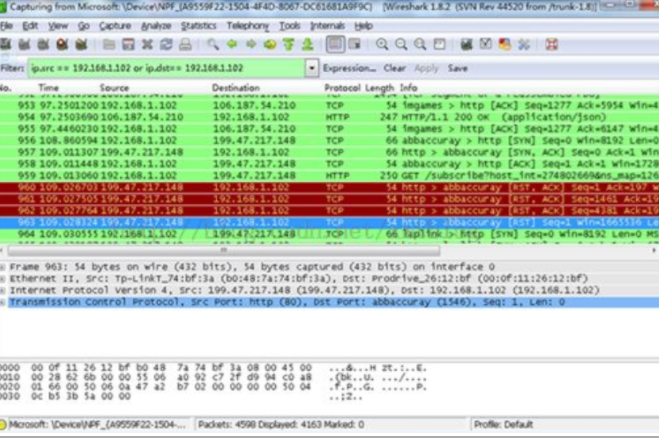
Task: Jump to the first packet icon
Action: tap(289, 45)
